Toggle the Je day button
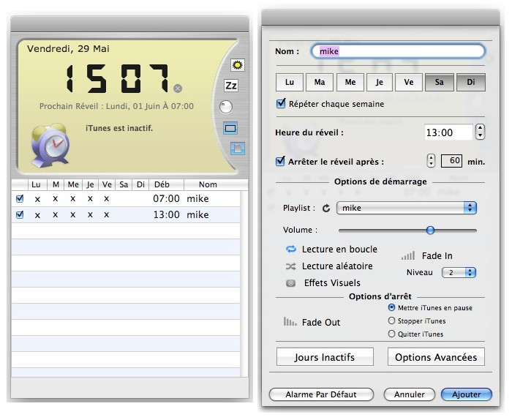 pyautogui.click(x=380, y=82)
